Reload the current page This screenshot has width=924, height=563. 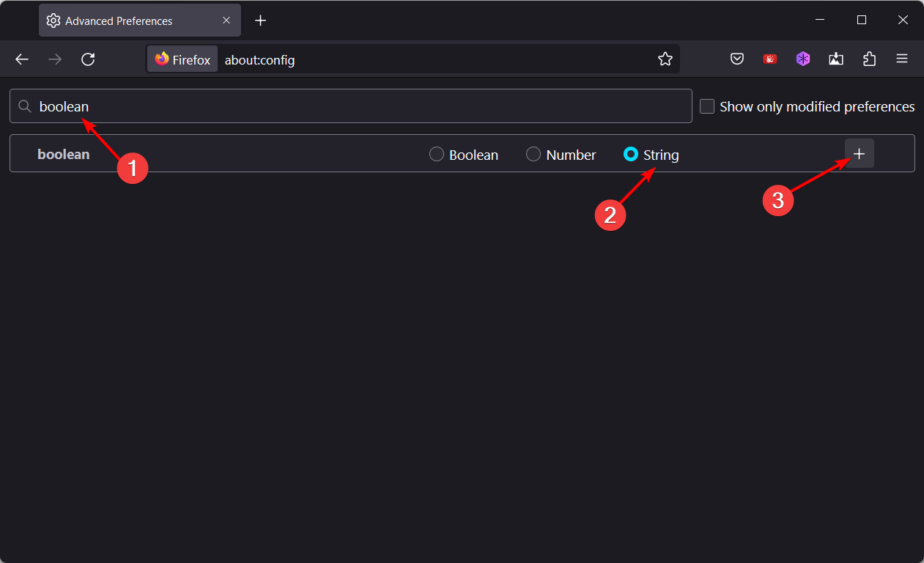click(88, 59)
